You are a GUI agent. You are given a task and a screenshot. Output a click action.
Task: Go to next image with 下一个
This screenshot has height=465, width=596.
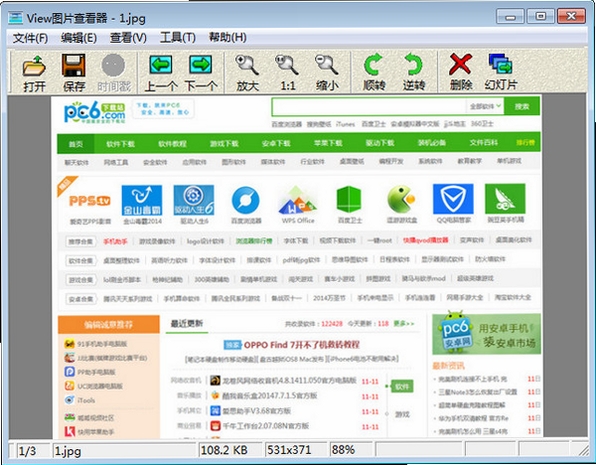pyautogui.click(x=200, y=65)
